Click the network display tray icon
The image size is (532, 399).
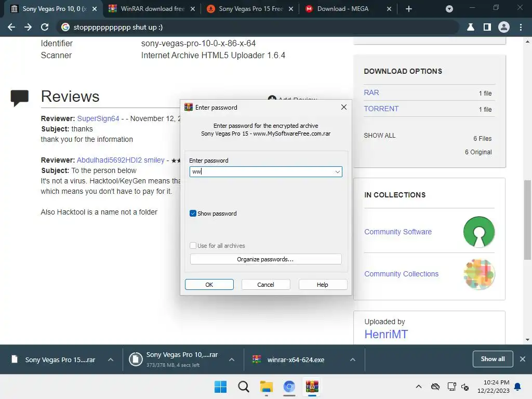451,387
